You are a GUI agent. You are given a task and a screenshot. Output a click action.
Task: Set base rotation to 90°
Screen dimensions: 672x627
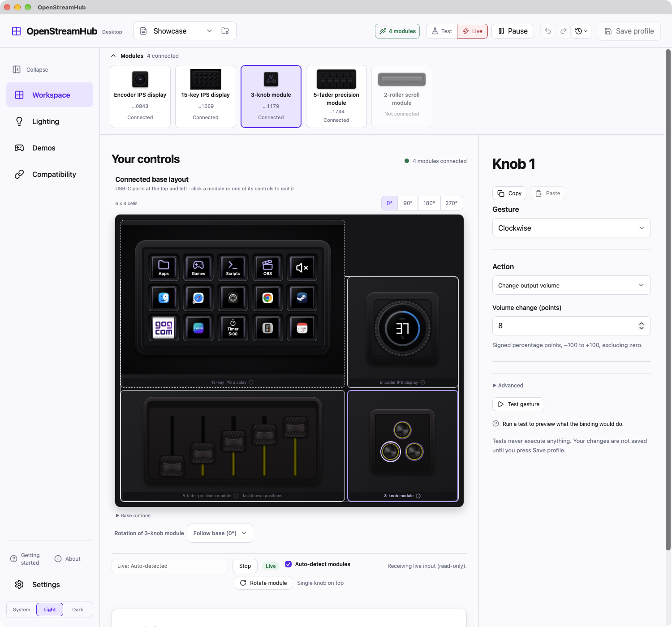(408, 203)
